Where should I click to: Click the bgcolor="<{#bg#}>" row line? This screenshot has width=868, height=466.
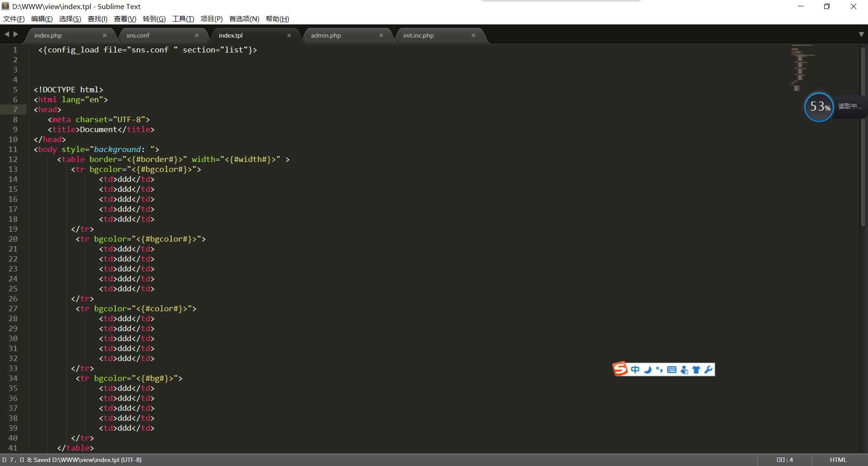pyautogui.click(x=129, y=378)
